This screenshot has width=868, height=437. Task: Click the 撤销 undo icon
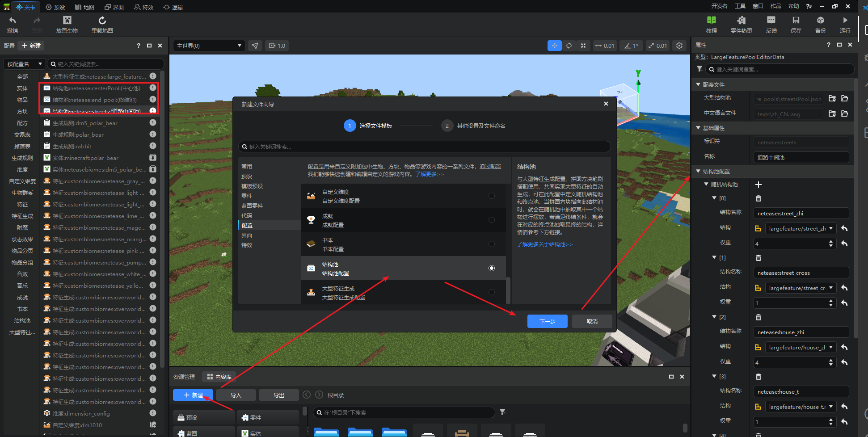tap(13, 21)
